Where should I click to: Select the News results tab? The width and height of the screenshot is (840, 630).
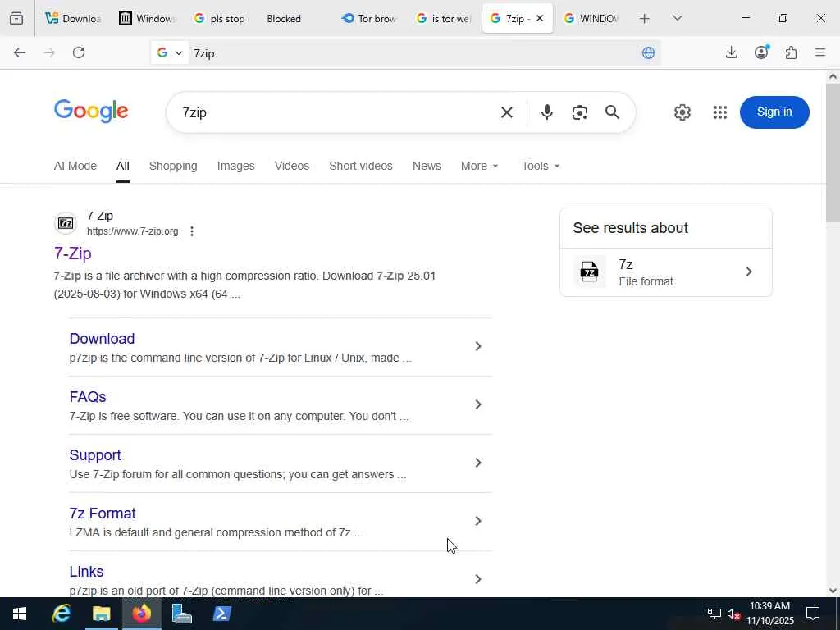coord(427,166)
